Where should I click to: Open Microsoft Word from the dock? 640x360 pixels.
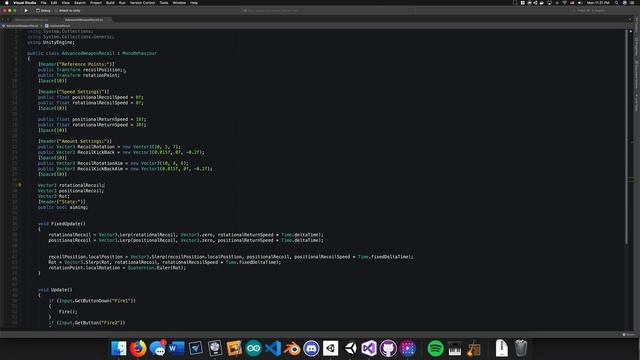[x=177, y=348]
